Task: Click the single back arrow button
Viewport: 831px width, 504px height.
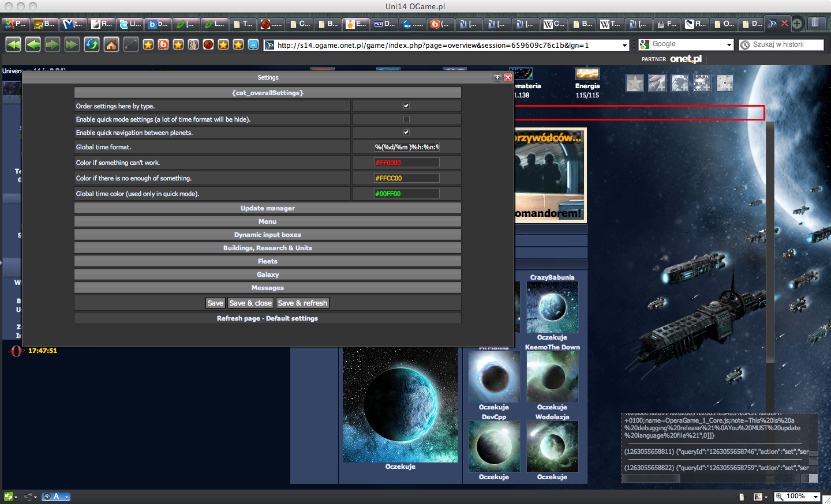Action: (33, 44)
